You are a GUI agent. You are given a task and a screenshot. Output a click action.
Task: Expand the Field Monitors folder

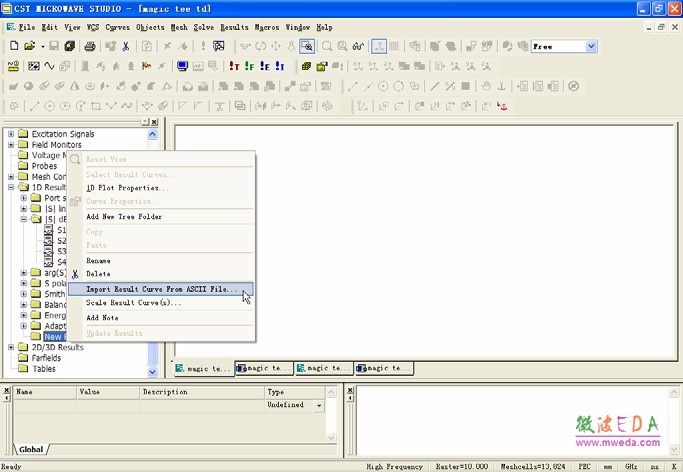11,145
